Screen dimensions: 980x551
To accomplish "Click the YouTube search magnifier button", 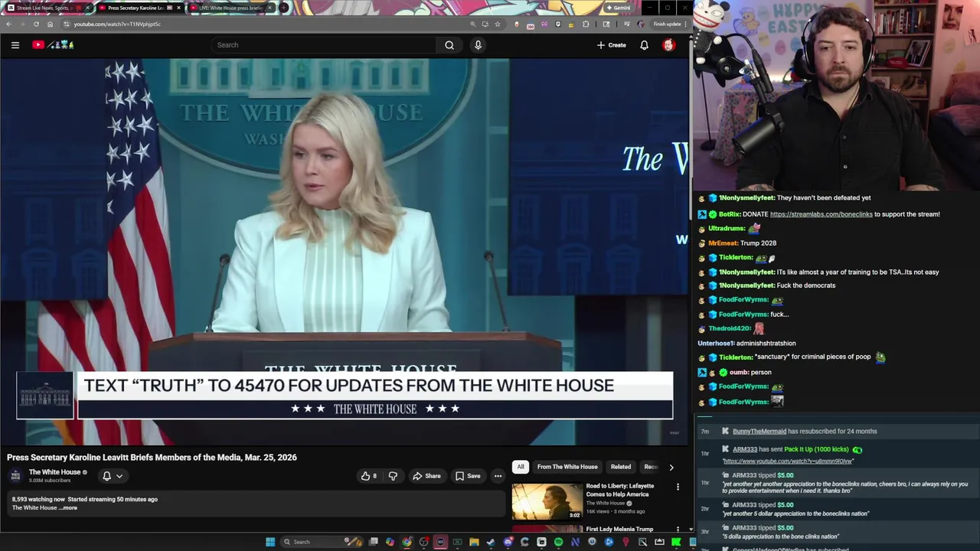I will tap(449, 45).
